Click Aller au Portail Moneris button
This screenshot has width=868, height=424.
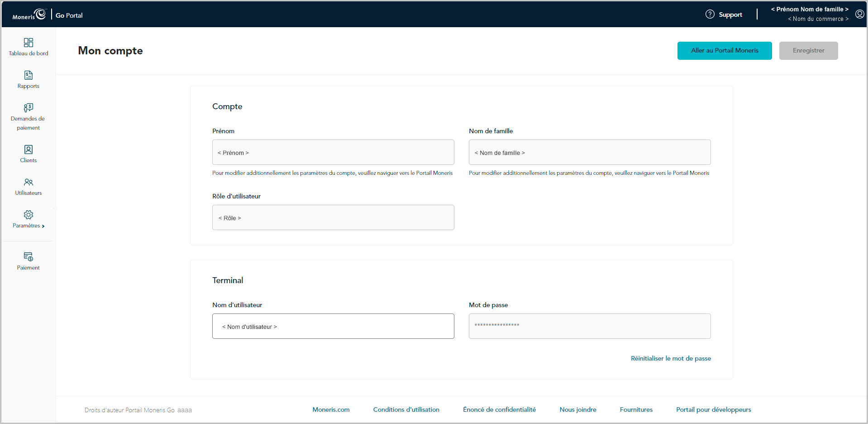[724, 51]
